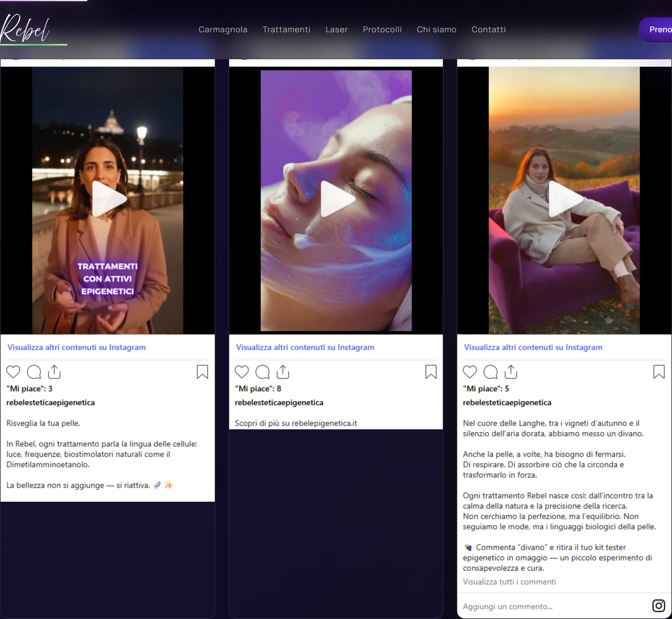Open "Visualizza altri contenuti su Instagram" under night video
Image resolution: width=672 pixels, height=619 pixels.
click(76, 347)
